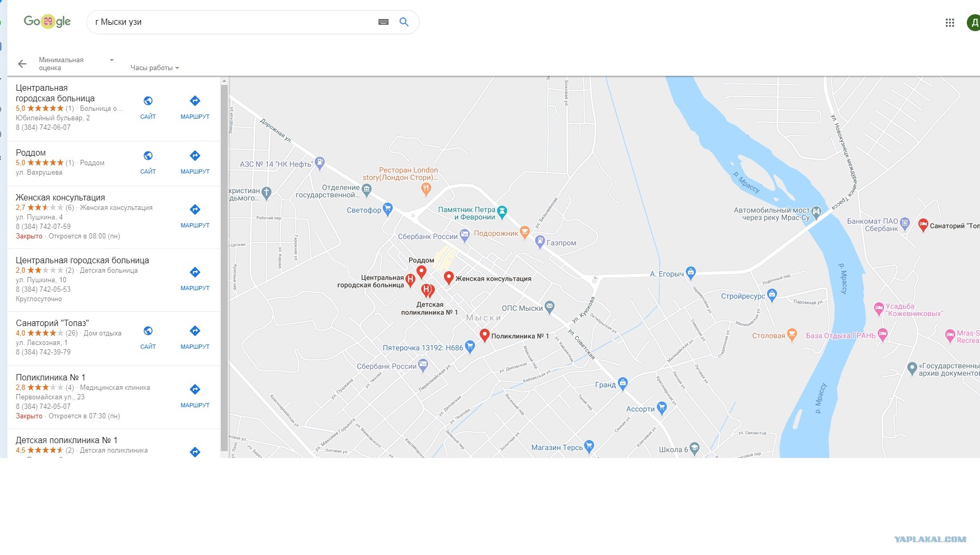The height and width of the screenshot is (555, 980).
Task: Open the Санаторий "Топаз" listing title
Action: click(x=52, y=323)
